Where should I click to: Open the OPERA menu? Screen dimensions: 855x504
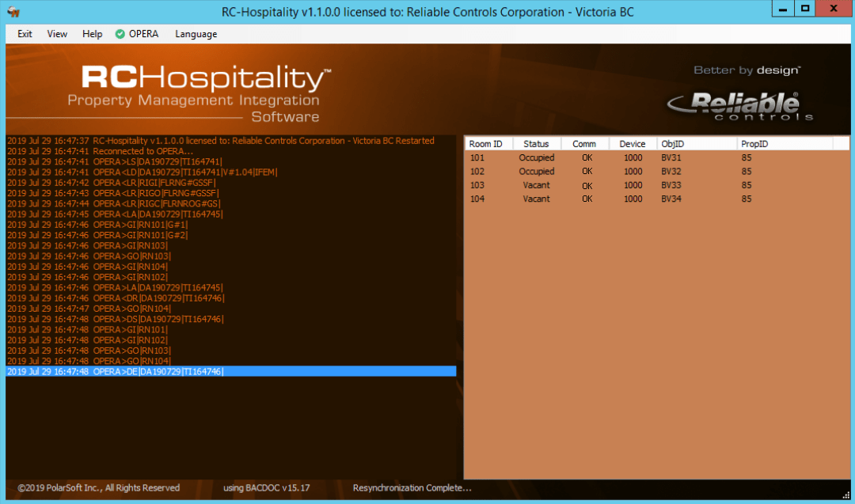(x=137, y=34)
